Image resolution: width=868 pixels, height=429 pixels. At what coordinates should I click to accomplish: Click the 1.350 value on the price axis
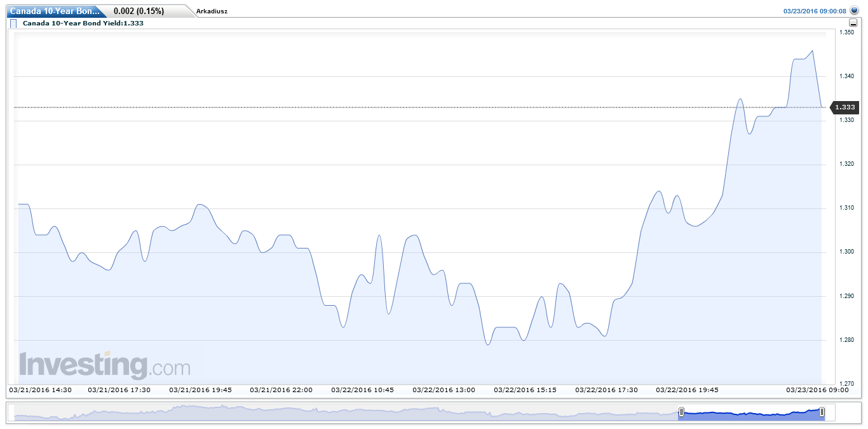tap(846, 32)
